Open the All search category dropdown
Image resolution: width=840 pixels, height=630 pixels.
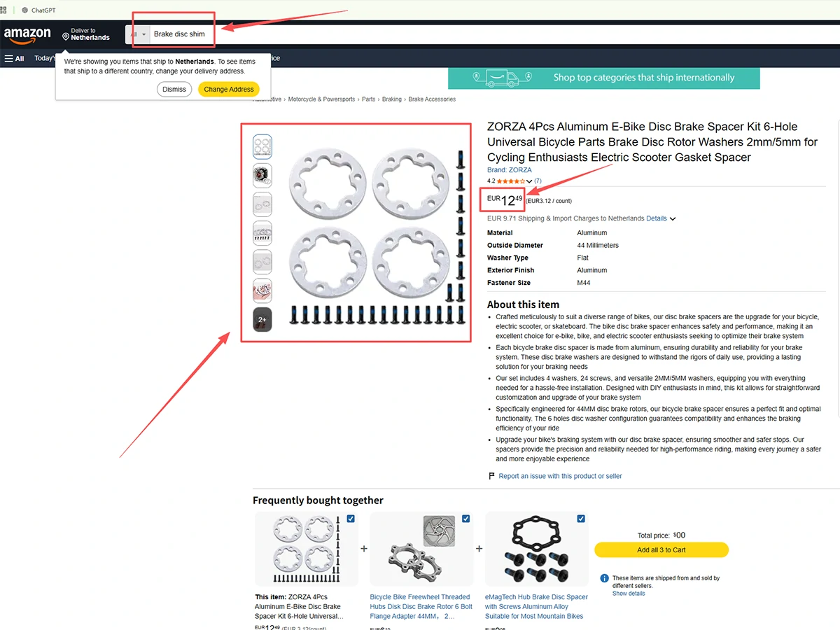point(138,34)
